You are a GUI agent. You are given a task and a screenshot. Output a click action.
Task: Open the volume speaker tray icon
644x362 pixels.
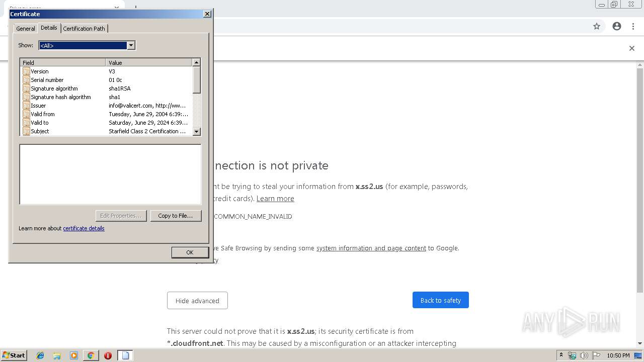coord(584,355)
